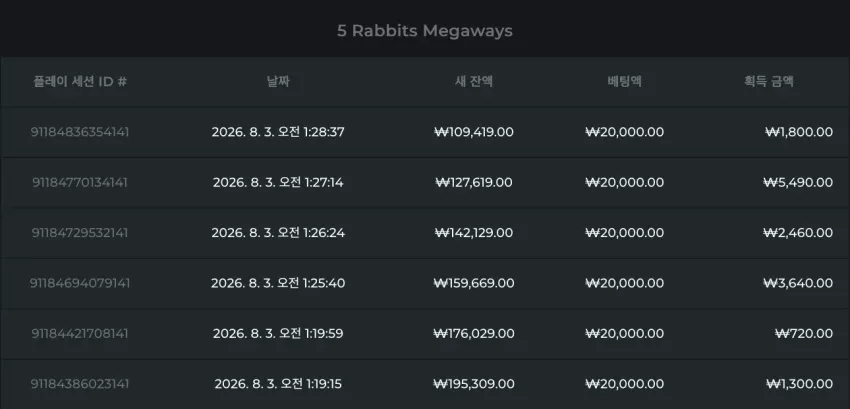Click the ₩720.00 winnings cell
Screen dimensions: 850x409
coord(804,333)
